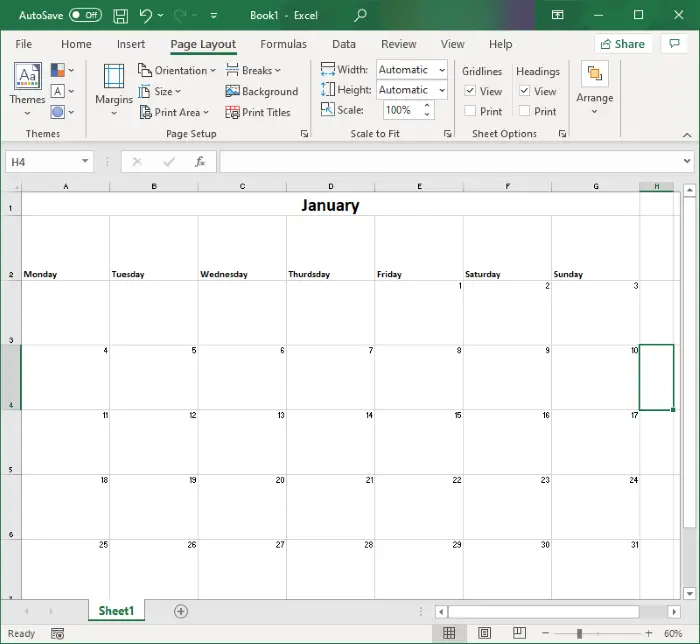Expand the Name Box dropdown
This screenshot has height=644, width=700.
pyautogui.click(x=85, y=161)
